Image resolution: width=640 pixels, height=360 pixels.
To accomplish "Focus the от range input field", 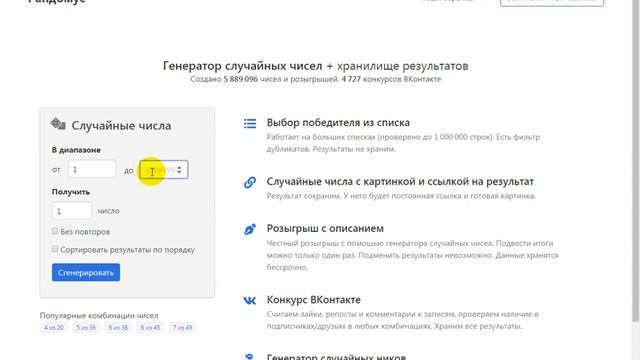I will (92, 169).
